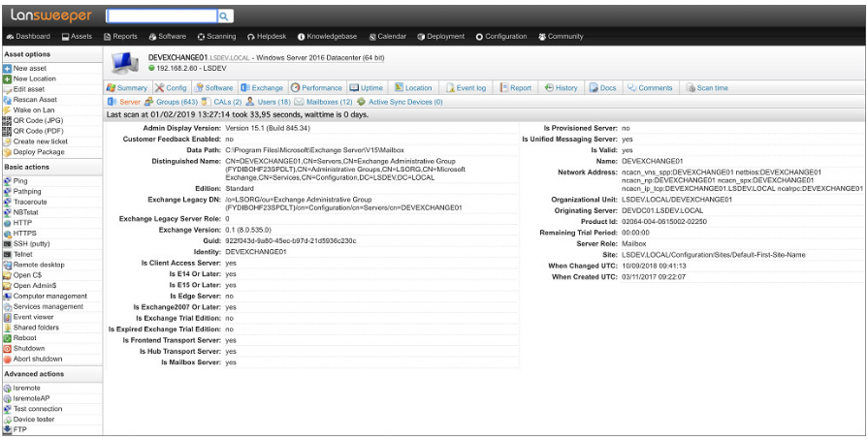The width and height of the screenshot is (868, 440).
Task: Switch to the Location tab
Action: click(x=412, y=88)
